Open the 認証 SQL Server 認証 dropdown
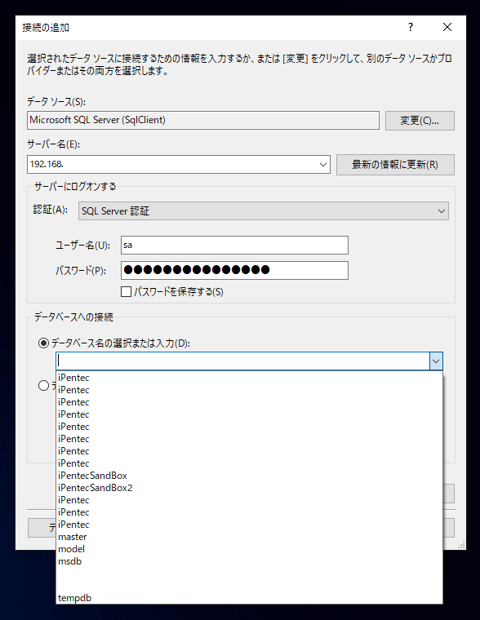 263,211
